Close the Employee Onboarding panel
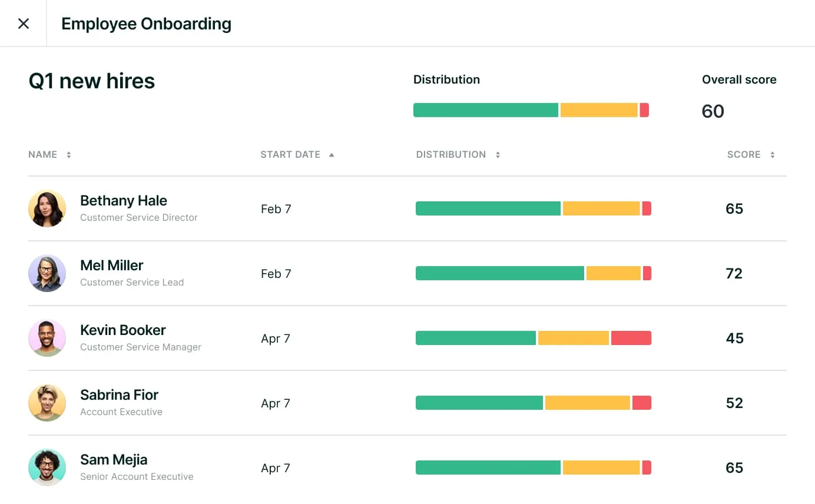 point(24,24)
